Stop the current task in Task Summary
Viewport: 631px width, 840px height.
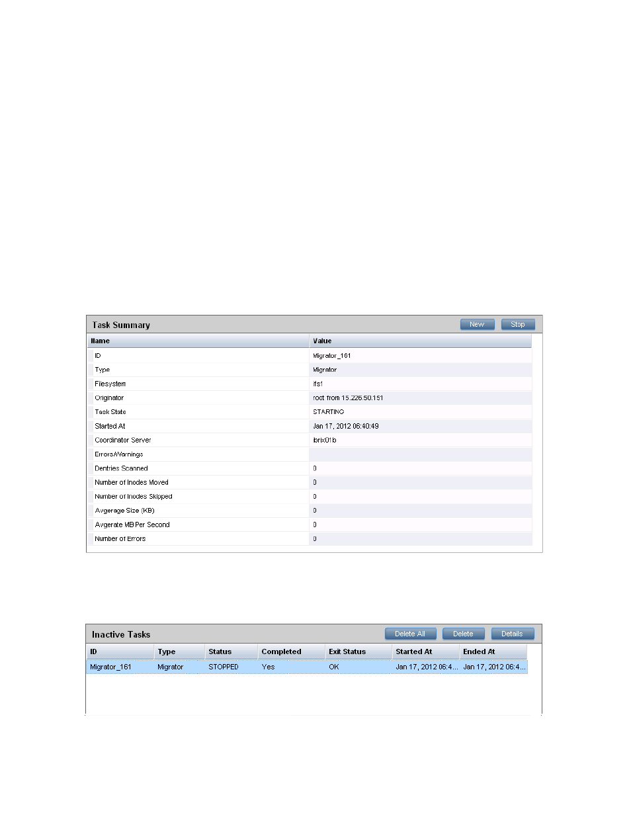click(518, 324)
